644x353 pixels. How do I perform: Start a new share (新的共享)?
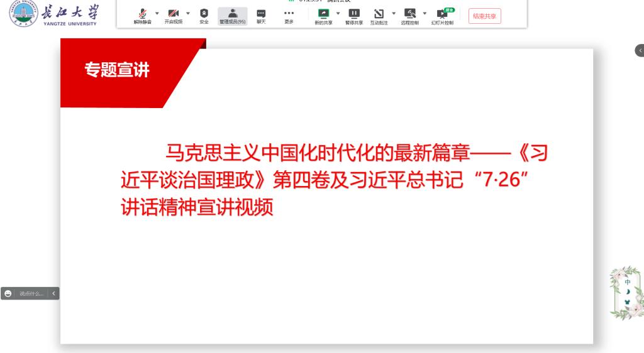coord(323,15)
